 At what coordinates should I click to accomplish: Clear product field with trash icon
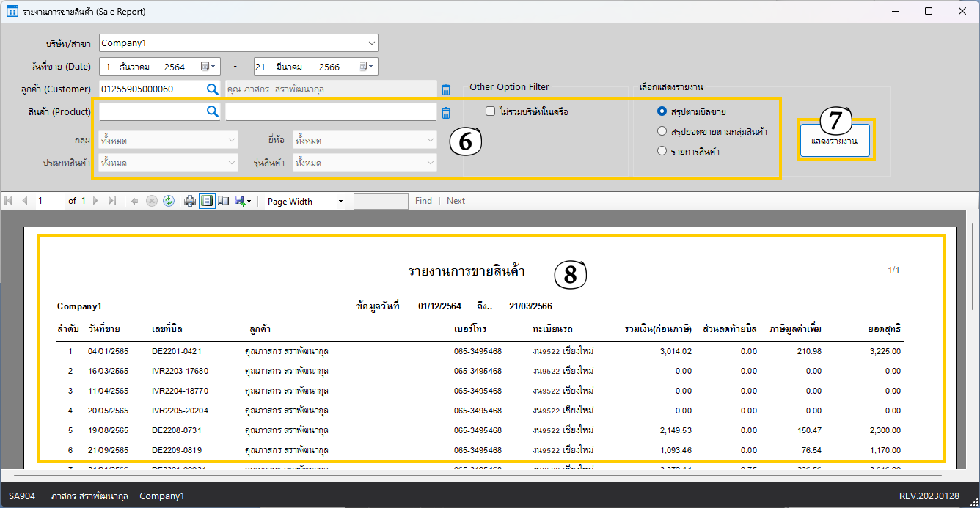click(x=445, y=112)
